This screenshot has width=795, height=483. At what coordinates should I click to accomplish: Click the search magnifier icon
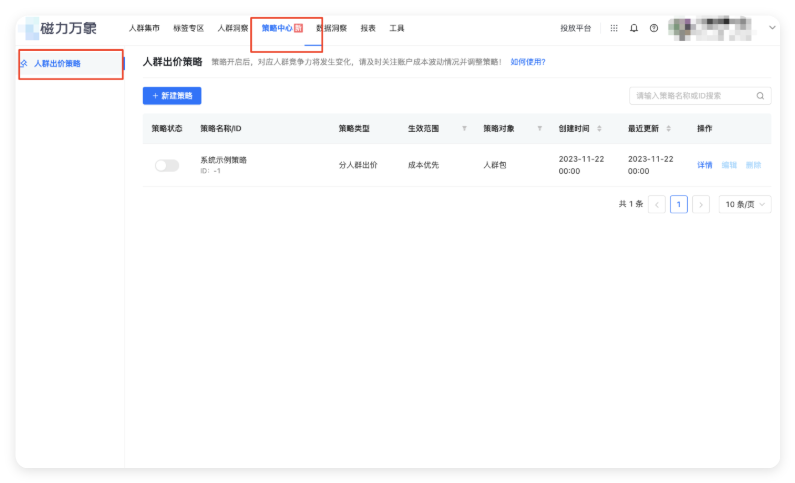[760, 96]
